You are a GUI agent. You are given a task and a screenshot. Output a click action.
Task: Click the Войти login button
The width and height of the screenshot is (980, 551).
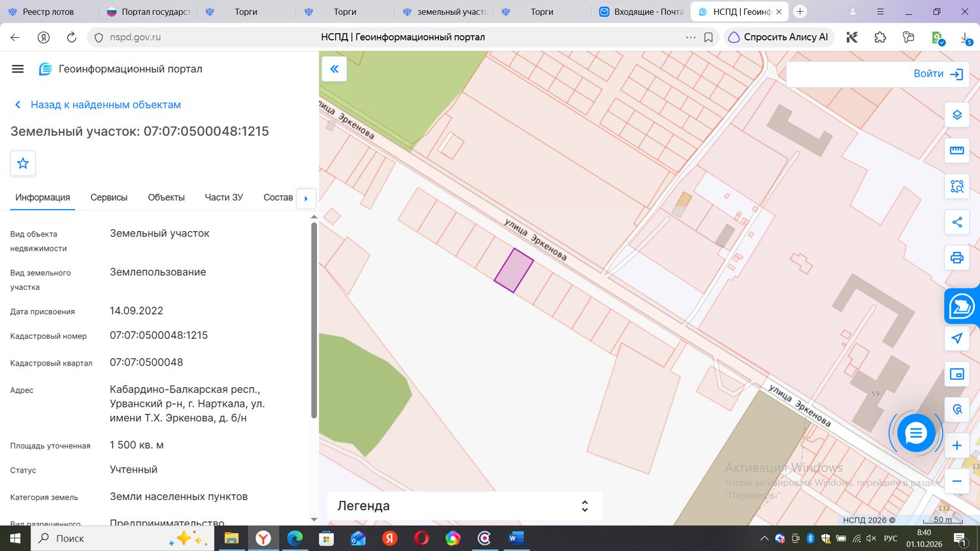click(x=938, y=74)
